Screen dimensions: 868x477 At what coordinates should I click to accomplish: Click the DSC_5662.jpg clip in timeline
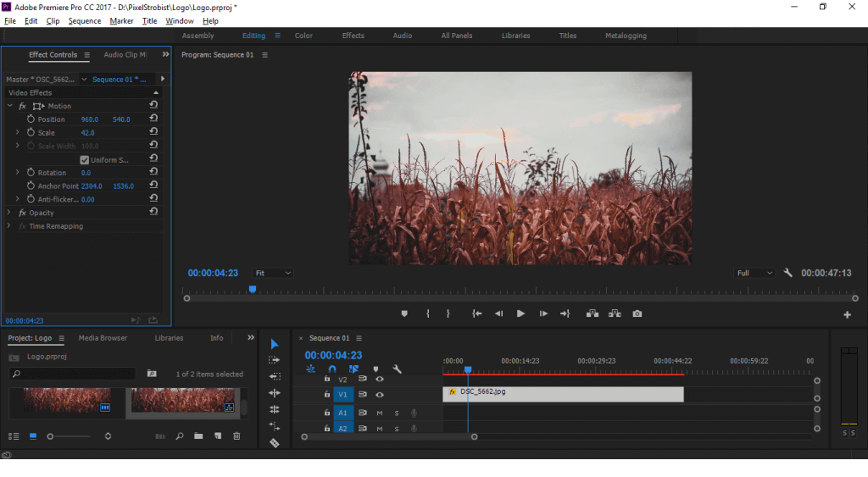pyautogui.click(x=563, y=395)
